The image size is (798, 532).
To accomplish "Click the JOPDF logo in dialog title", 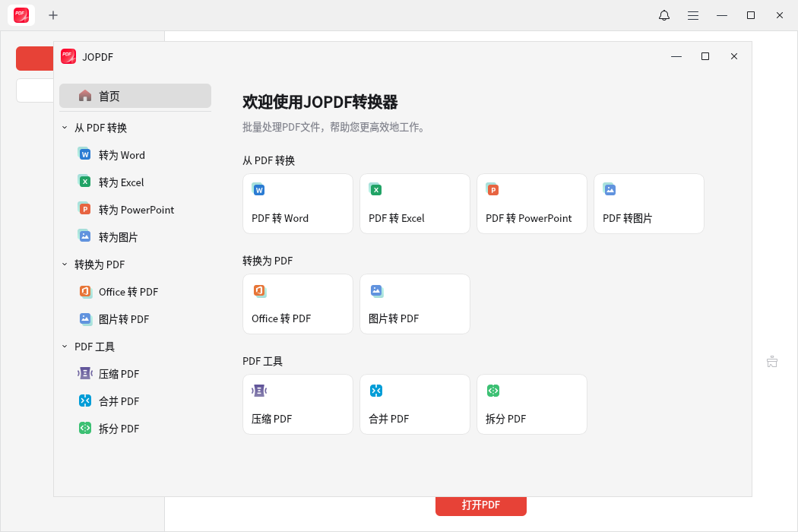I will click(68, 56).
